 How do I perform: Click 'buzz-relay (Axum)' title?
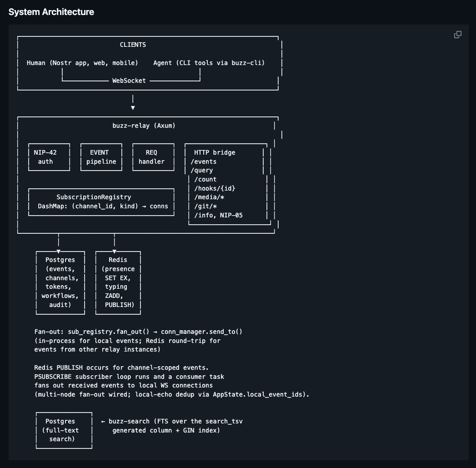point(144,126)
